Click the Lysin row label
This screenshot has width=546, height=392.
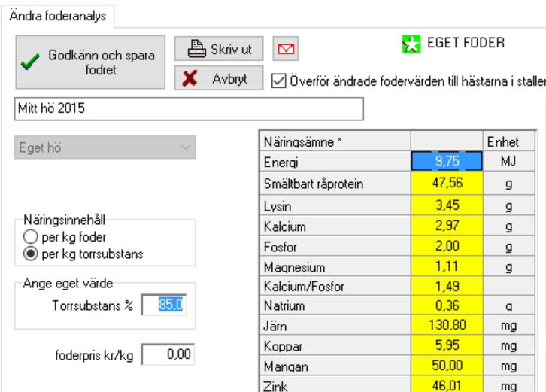[335, 205]
